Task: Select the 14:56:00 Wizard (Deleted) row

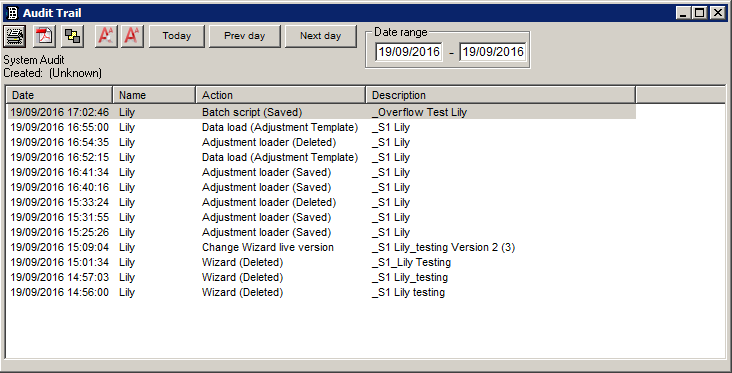Action: pyautogui.click(x=321, y=292)
